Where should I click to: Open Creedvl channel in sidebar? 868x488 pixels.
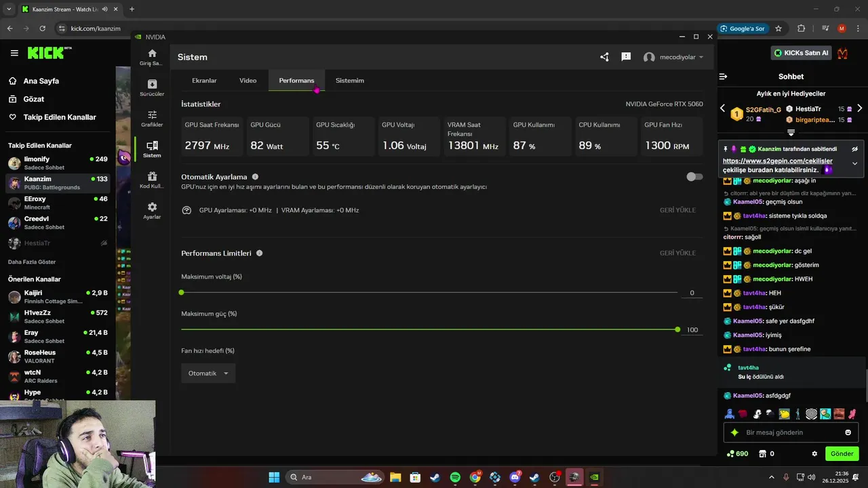point(58,223)
